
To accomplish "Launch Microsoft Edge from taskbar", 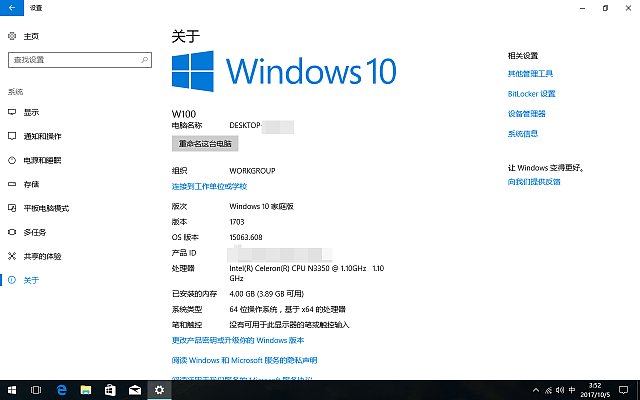I will pyautogui.click(x=61, y=390).
